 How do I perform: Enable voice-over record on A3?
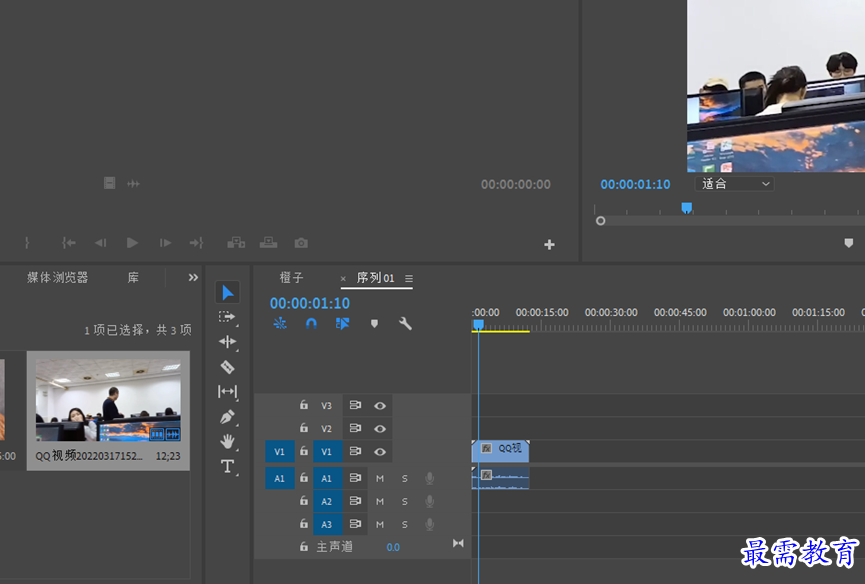430,524
